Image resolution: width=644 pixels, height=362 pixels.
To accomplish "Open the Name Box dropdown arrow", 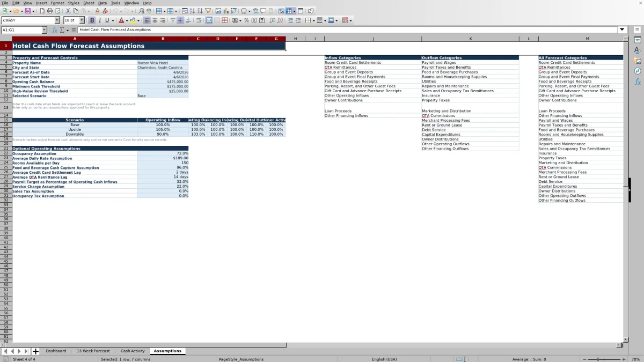I will click(44, 30).
